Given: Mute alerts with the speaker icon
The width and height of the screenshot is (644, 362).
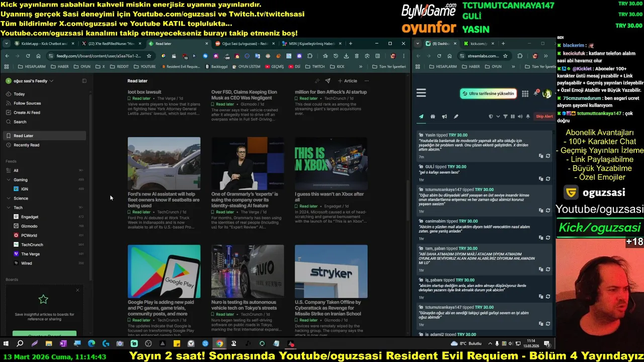Looking at the screenshot, I should [520, 117].
